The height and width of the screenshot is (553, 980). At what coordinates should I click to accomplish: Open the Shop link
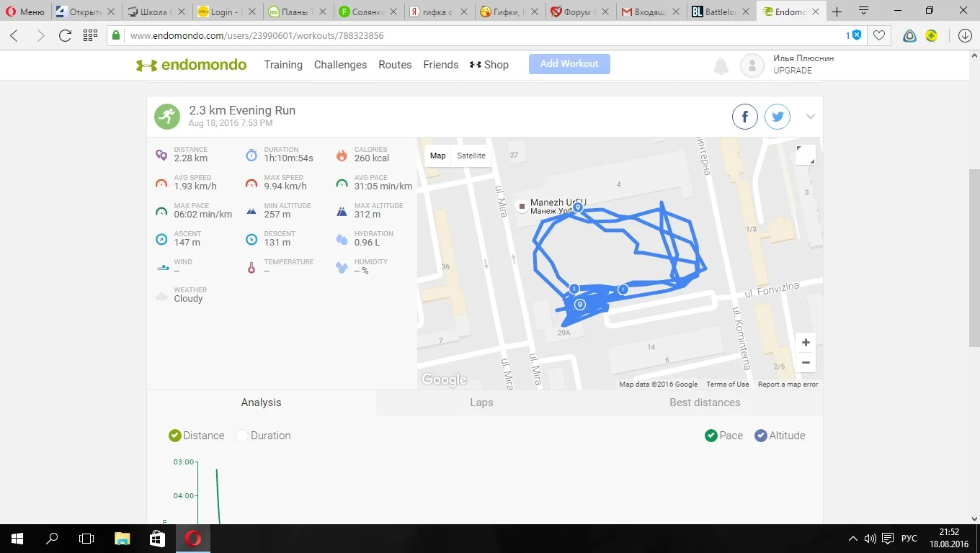pos(489,65)
